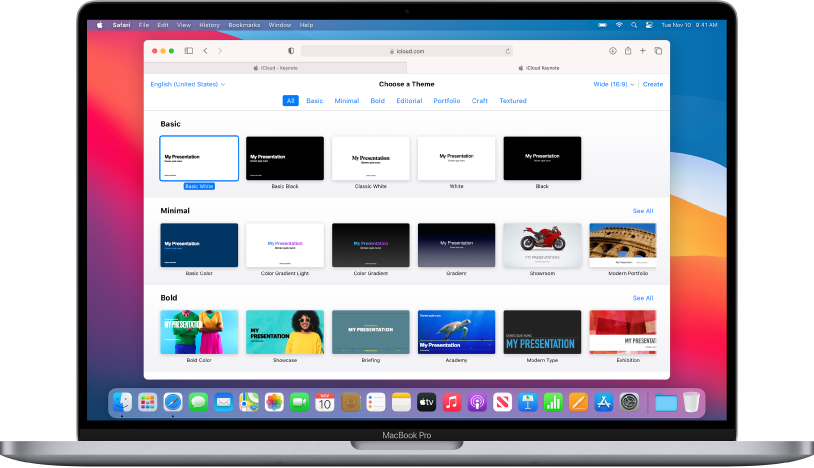This screenshot has height=468, width=814.
Task: Open Spotlight search in the menu bar
Action: click(634, 25)
